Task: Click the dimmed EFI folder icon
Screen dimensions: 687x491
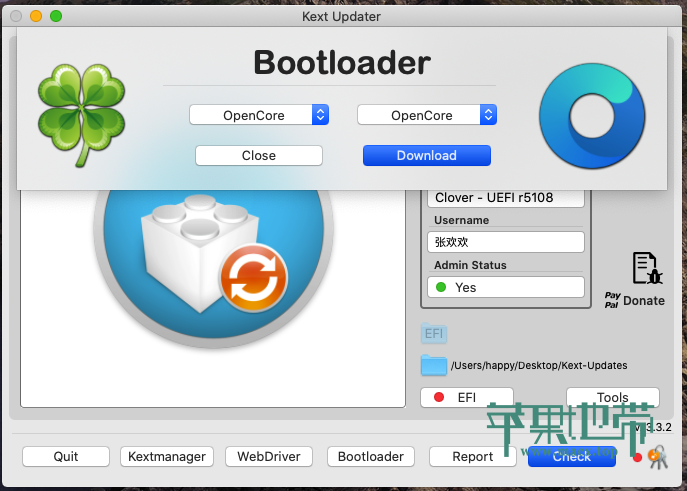Action: [434, 334]
